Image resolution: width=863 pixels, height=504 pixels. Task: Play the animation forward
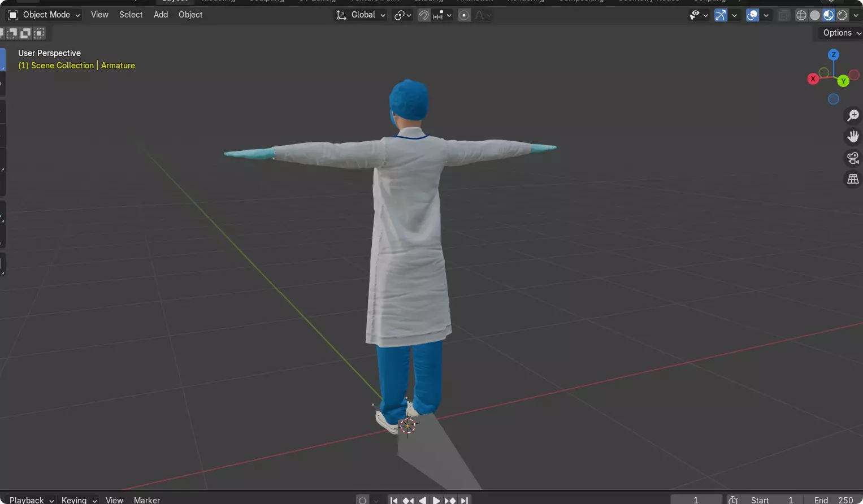coord(436,500)
